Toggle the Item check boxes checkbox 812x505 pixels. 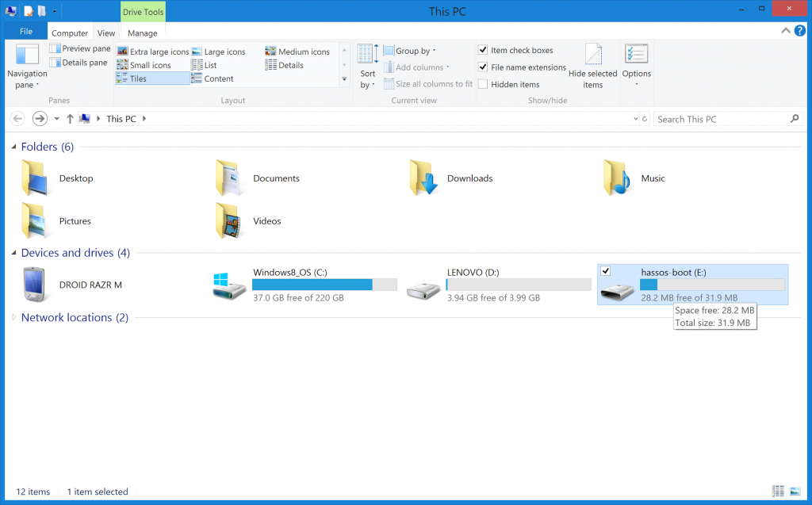pyautogui.click(x=483, y=50)
